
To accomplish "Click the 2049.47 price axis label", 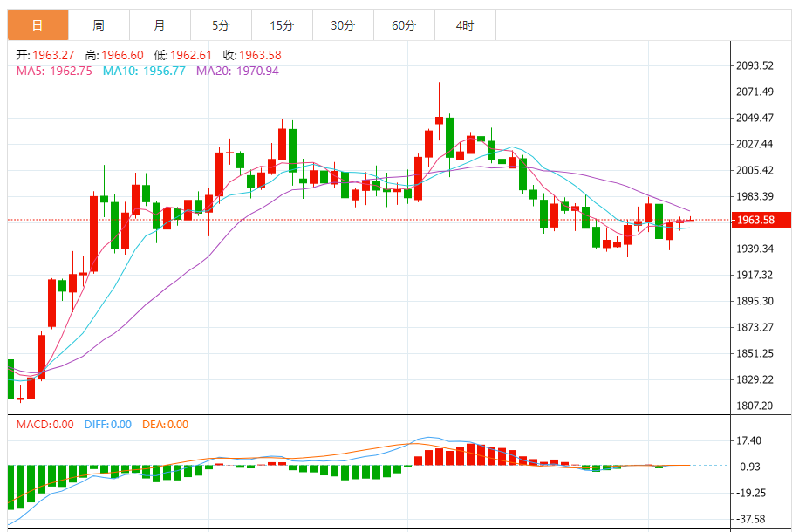I will click(x=755, y=119).
